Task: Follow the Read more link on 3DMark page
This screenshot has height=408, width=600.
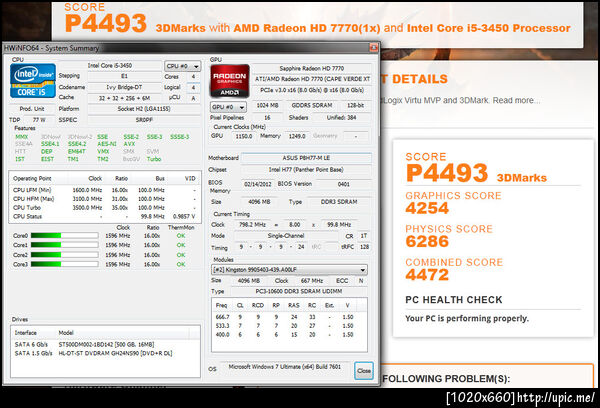Action: (516, 100)
